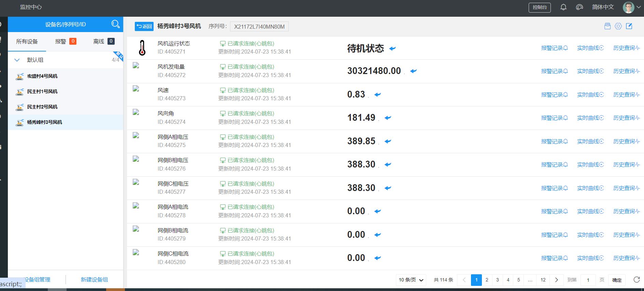This screenshot has height=291, width=644.
Task: Click the 返回 back button
Action: tap(144, 26)
